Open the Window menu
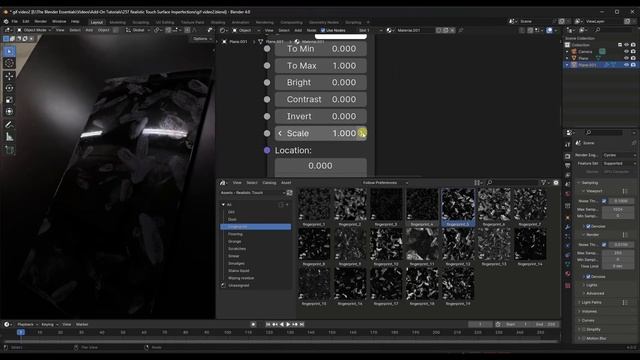Screen dimensions: 640x360 59,21
